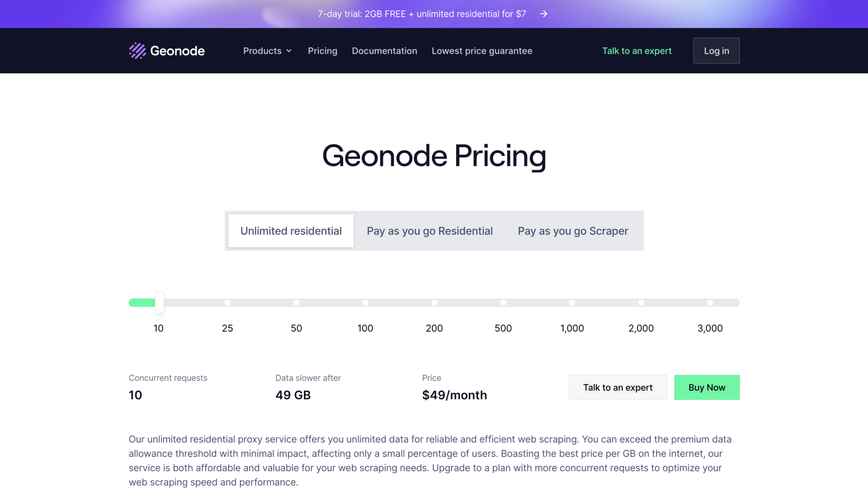Image resolution: width=868 pixels, height=501 pixels.
Task: Click the slider handle at 10
Action: [x=159, y=302]
